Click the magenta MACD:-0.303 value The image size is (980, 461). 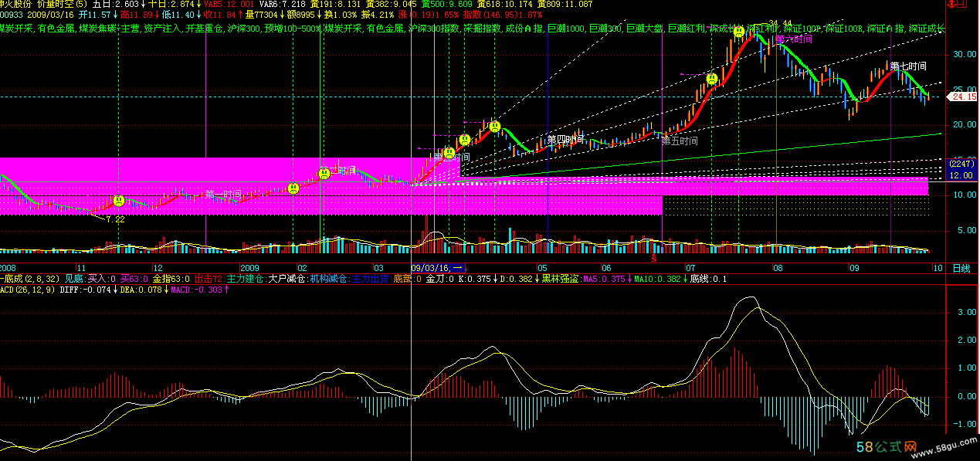196,290
